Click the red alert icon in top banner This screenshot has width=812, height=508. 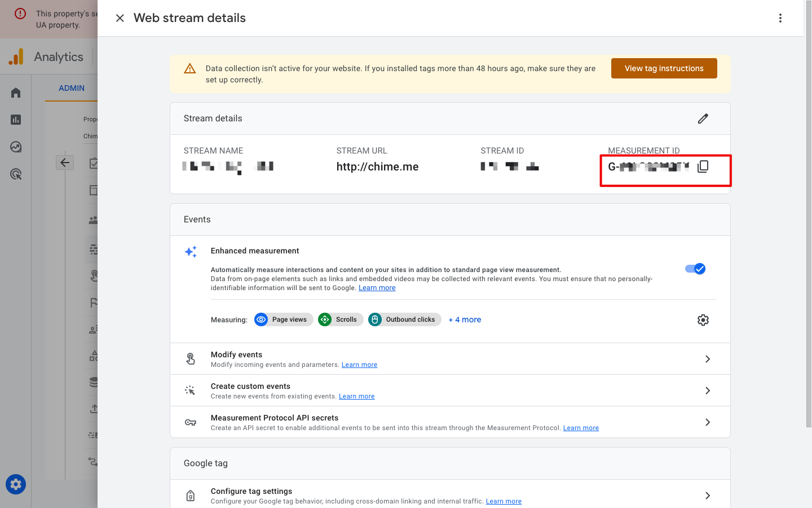point(20,14)
